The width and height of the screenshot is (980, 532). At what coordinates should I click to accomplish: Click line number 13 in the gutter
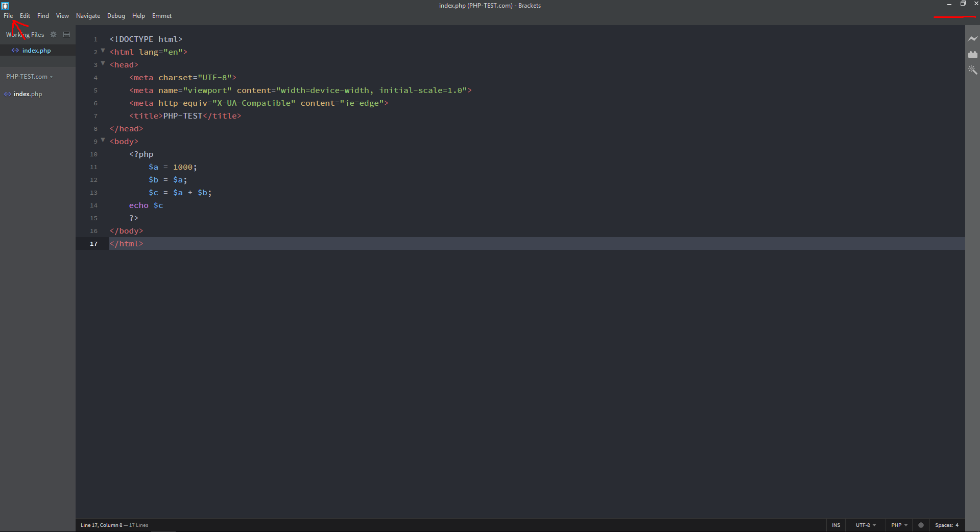pyautogui.click(x=93, y=193)
